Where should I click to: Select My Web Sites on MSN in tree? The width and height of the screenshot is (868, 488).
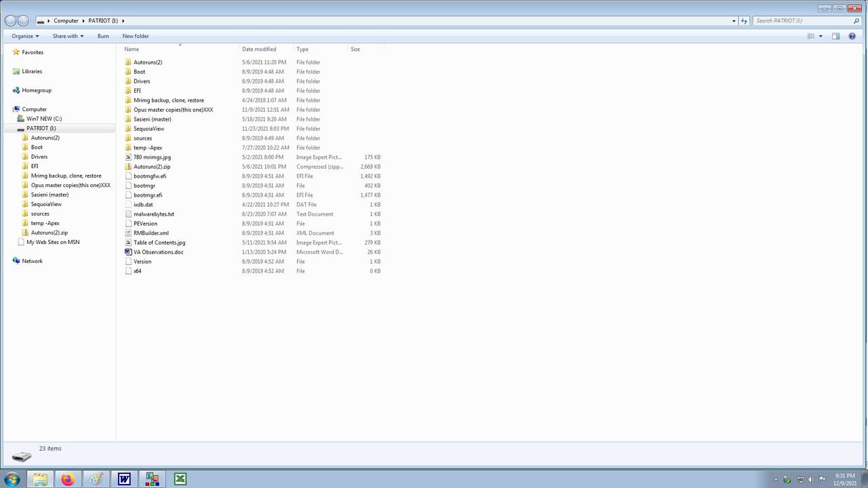click(52, 242)
